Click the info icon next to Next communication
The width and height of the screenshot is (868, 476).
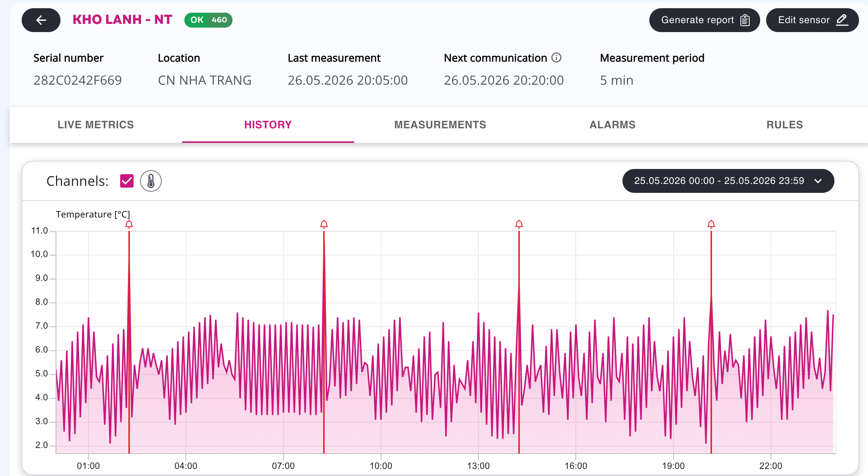tap(556, 57)
